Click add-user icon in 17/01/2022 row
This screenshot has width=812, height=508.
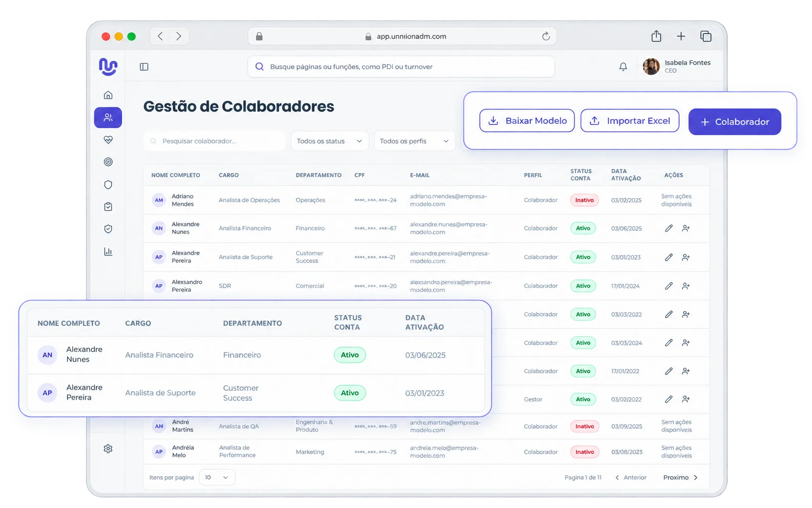tap(686, 371)
